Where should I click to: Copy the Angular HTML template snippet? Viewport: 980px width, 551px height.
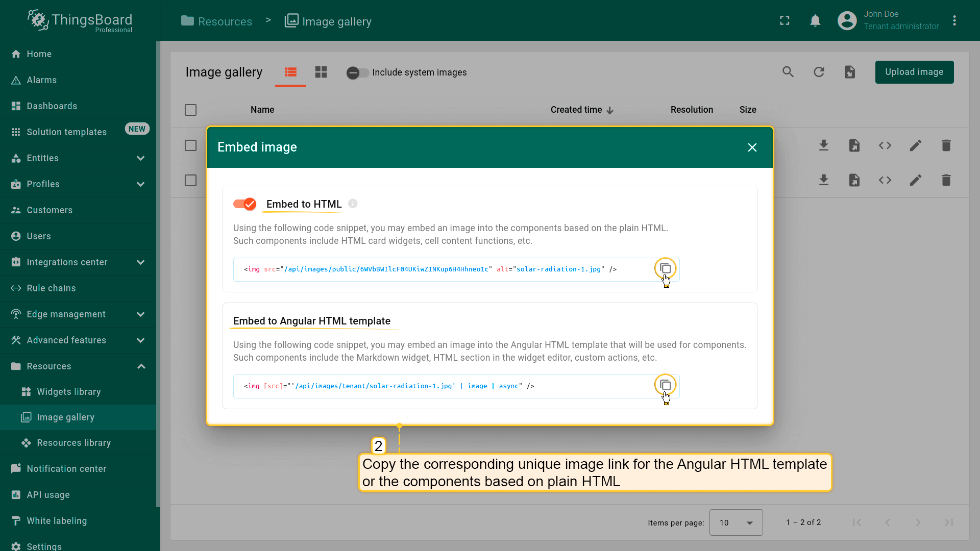(665, 385)
